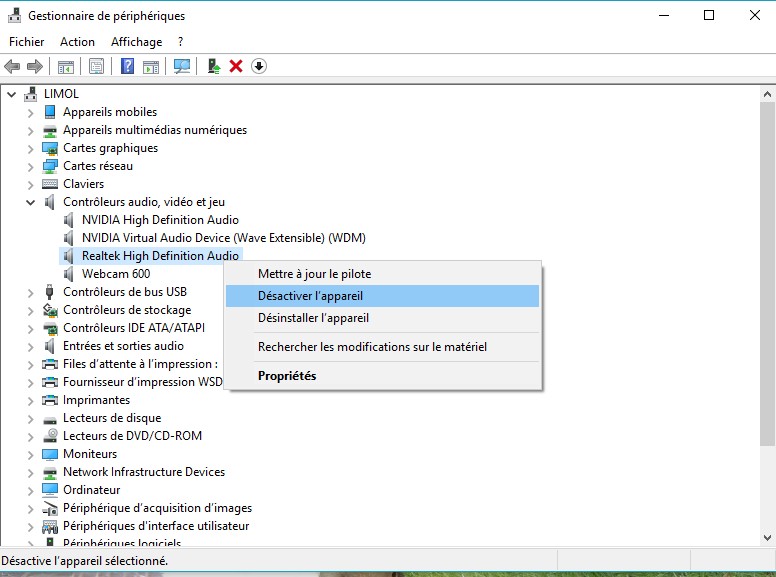Select Webcam 600 device label
This screenshot has width=776, height=577.
pyautogui.click(x=116, y=274)
